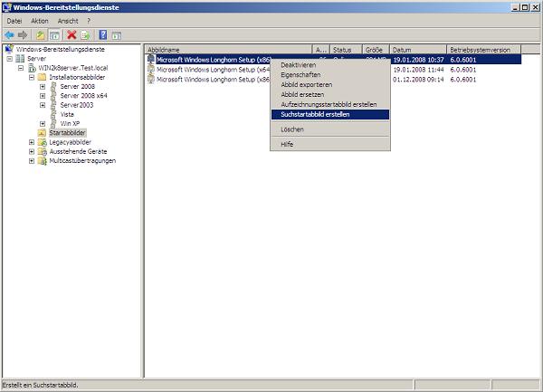
Task: Click the Windows-Bereitstellungsdienste root node icon
Action: coord(9,49)
